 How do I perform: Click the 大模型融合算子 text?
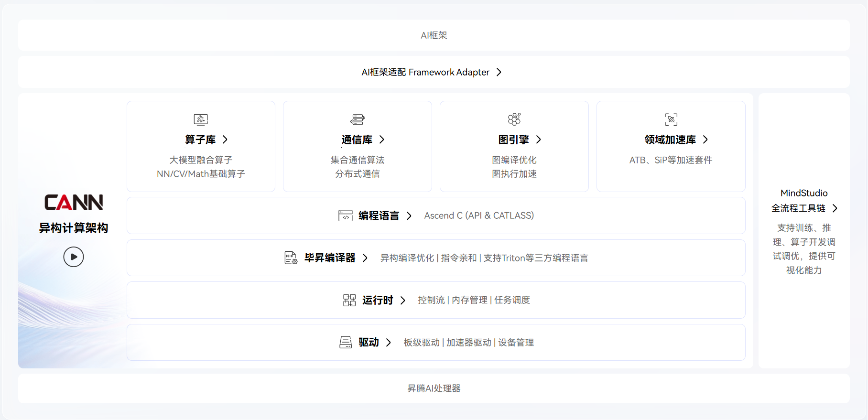[201, 160]
